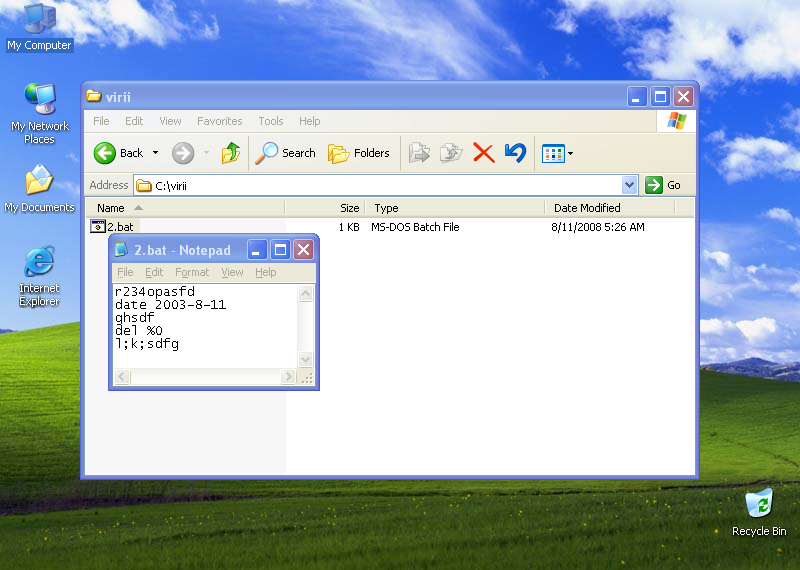Sort by Date Modified column header
Image resolution: width=800 pixels, height=570 pixels.
(x=610, y=208)
